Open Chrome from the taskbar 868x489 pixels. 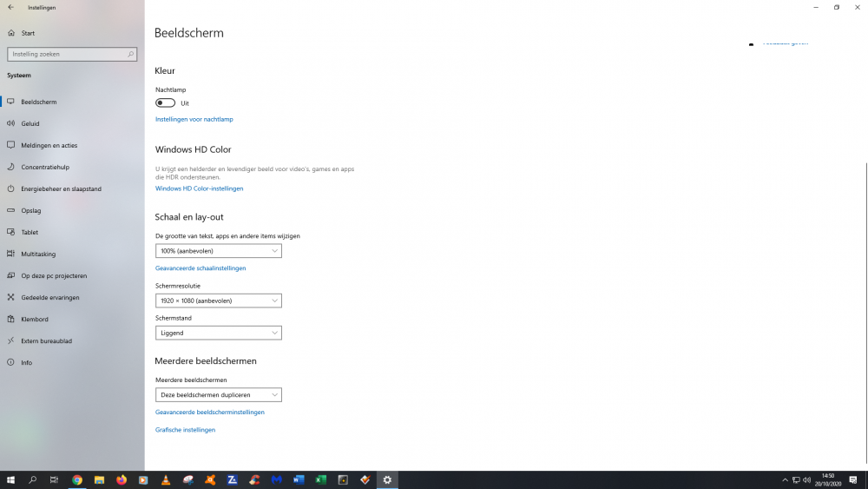[77, 479]
